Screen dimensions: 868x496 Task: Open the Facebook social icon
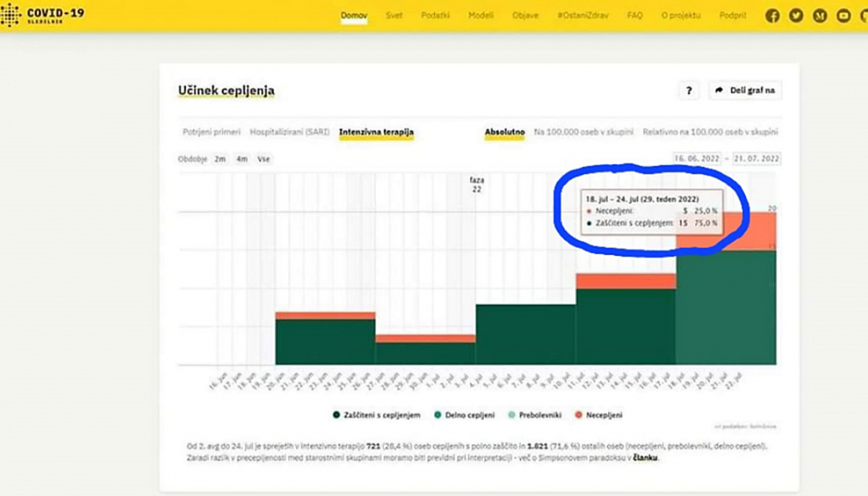tap(773, 15)
